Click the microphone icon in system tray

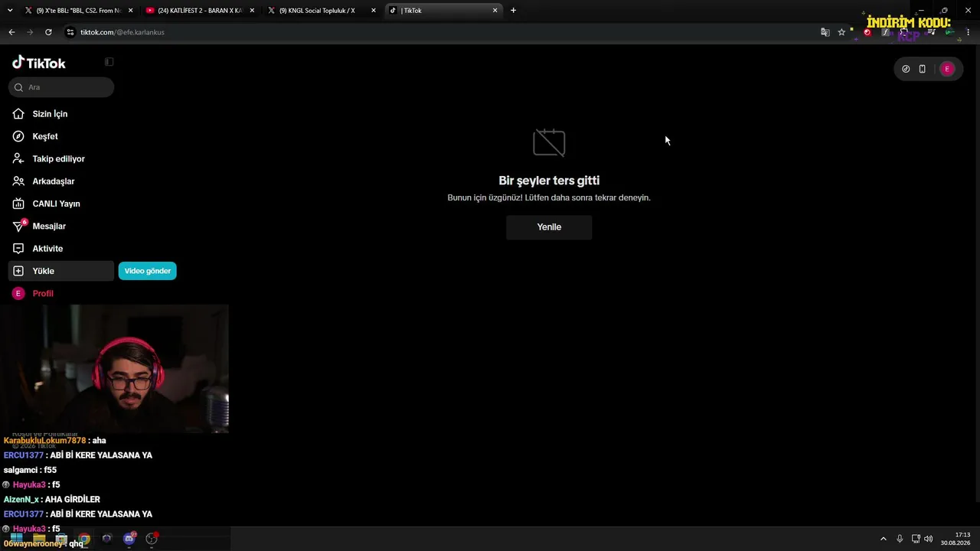(x=900, y=539)
